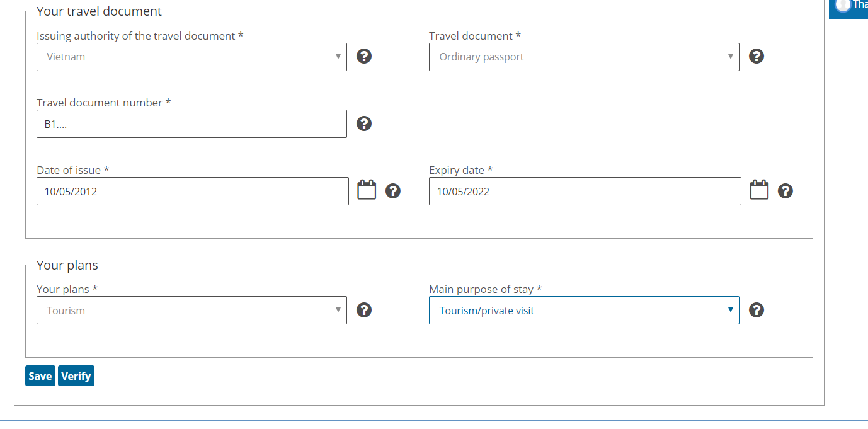This screenshot has width=868, height=429.
Task: Focus the Travel document number field
Action: 191,124
